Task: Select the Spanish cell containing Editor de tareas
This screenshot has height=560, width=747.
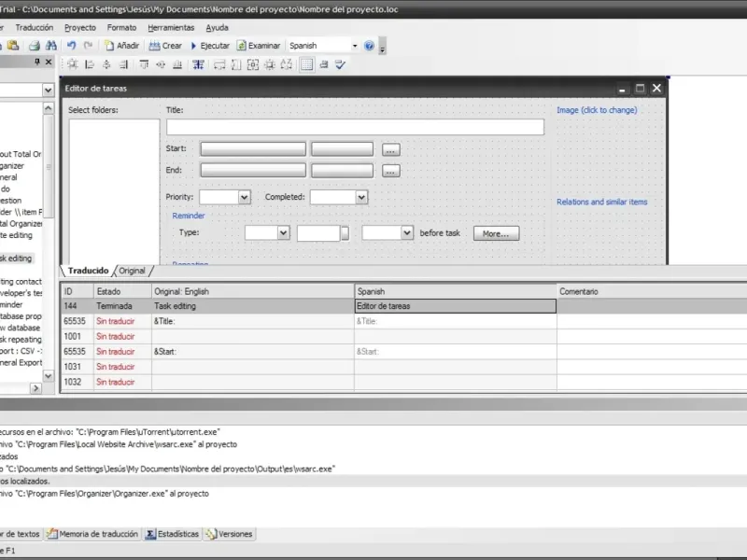Action: point(455,306)
